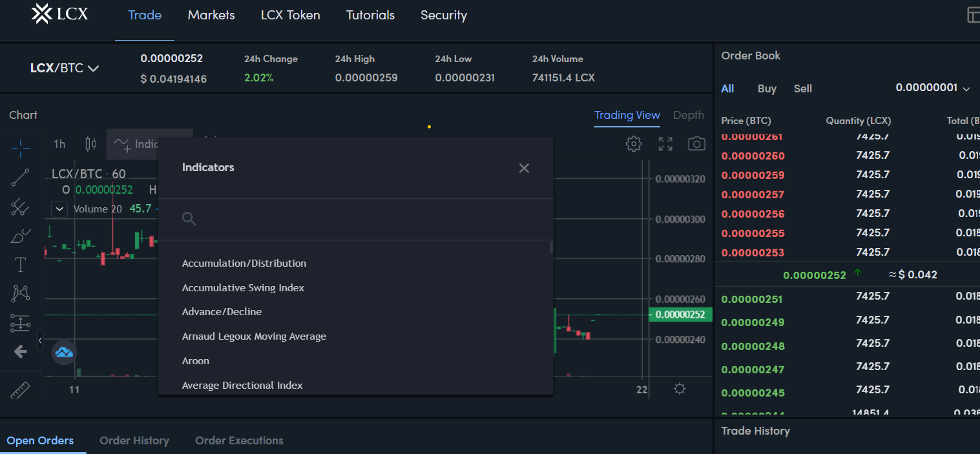Screen dimensions: 980x454
Task: Collapse the Volume 20 indicator legend
Action: click(59, 209)
